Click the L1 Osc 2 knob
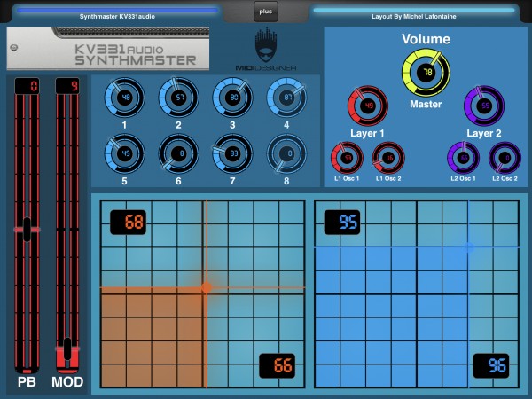Screen dimensions: 532x399 point(389,158)
